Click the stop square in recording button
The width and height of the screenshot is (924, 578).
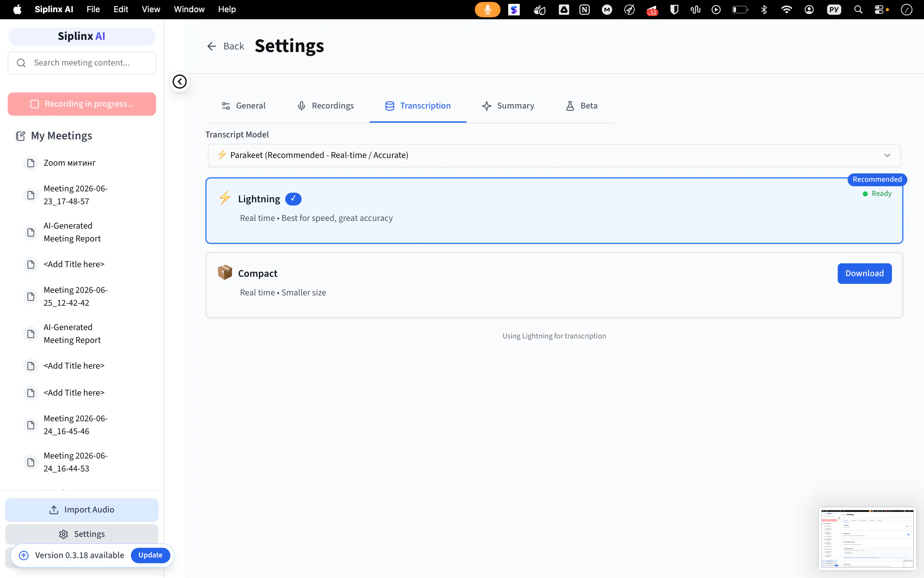pos(35,104)
